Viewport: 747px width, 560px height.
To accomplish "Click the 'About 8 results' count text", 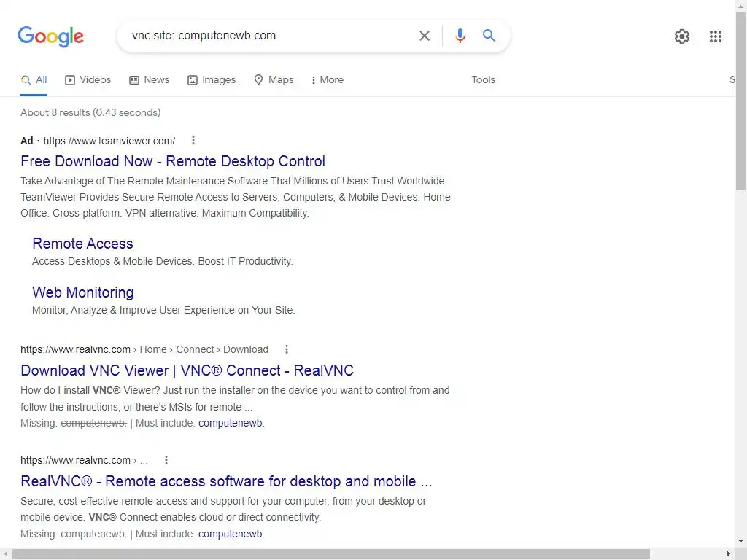I will 90,112.
